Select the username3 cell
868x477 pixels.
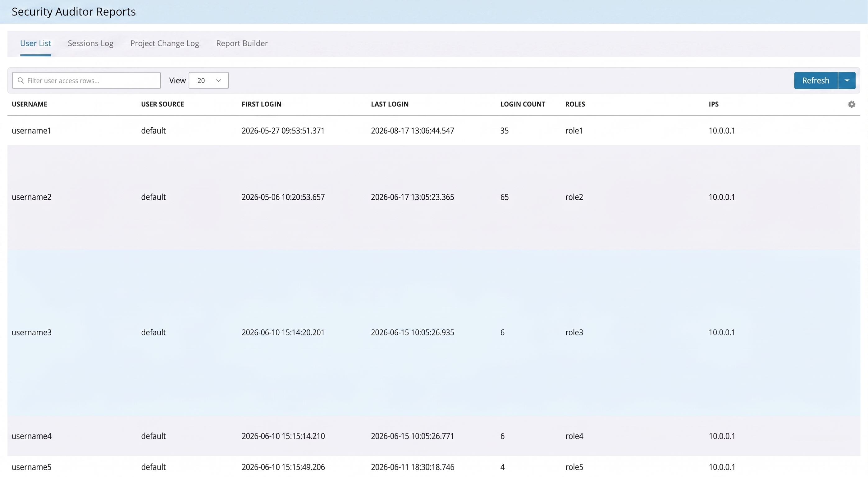click(x=32, y=333)
